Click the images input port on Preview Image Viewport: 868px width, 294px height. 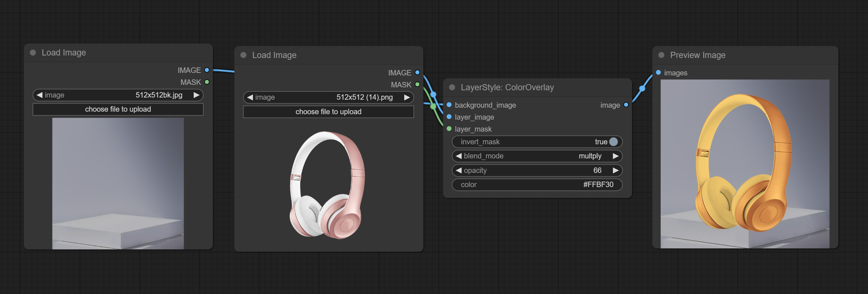coord(659,73)
